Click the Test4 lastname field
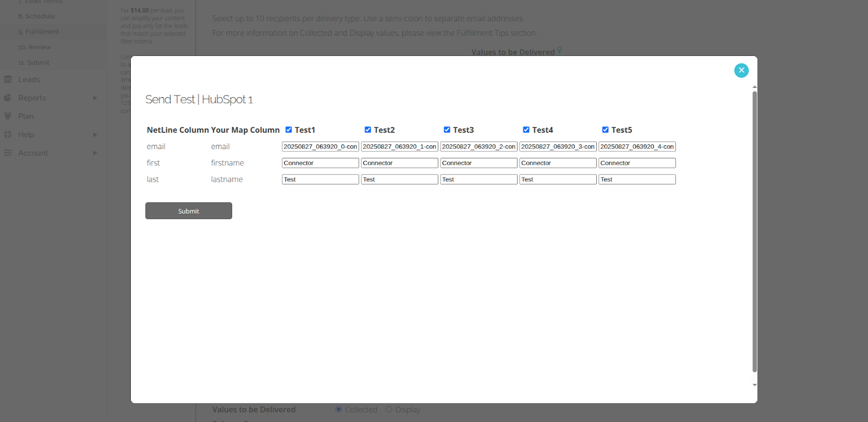This screenshot has width=868, height=422. pos(558,179)
